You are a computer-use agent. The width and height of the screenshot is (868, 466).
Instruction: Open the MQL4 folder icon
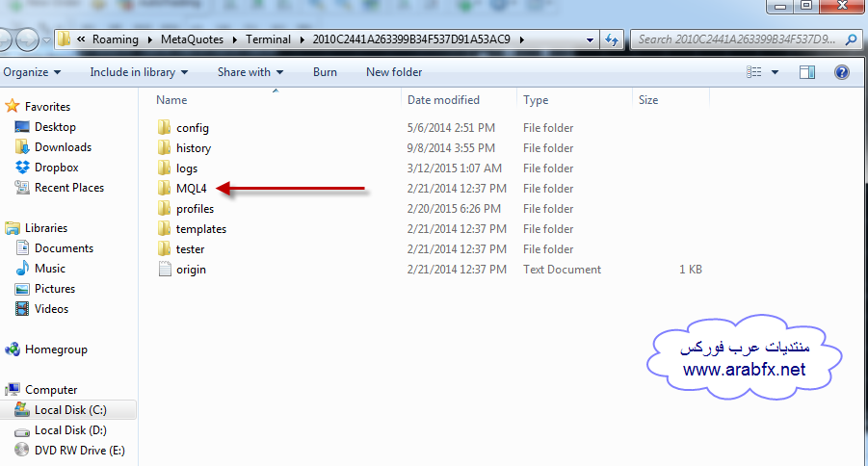point(164,188)
